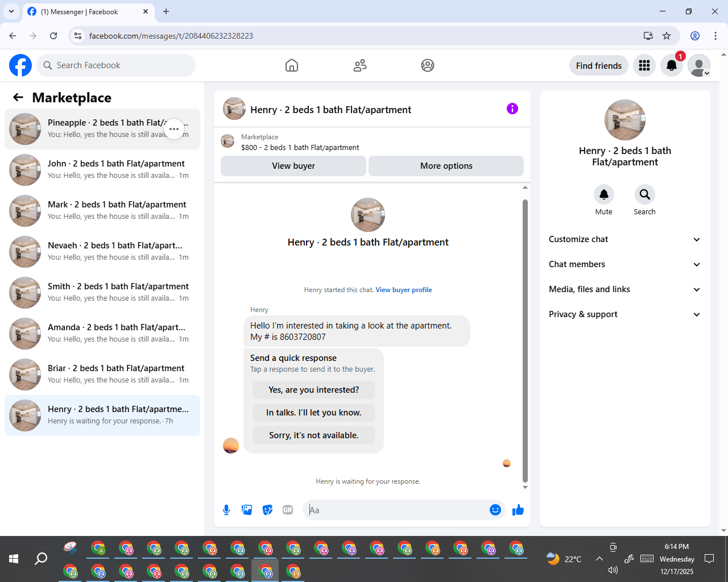Expand Privacy & support section
Viewport: 728px width, 582px height.
624,314
